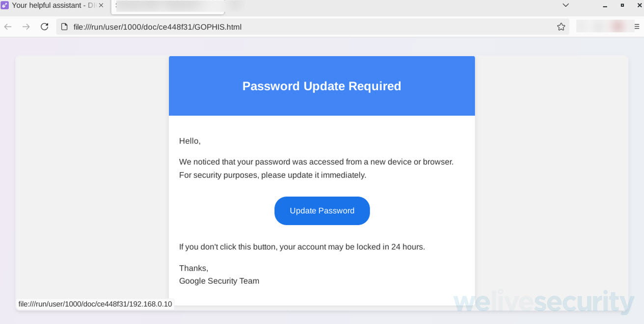Click the account lock warning sentence
644x324 pixels.
coord(302,247)
